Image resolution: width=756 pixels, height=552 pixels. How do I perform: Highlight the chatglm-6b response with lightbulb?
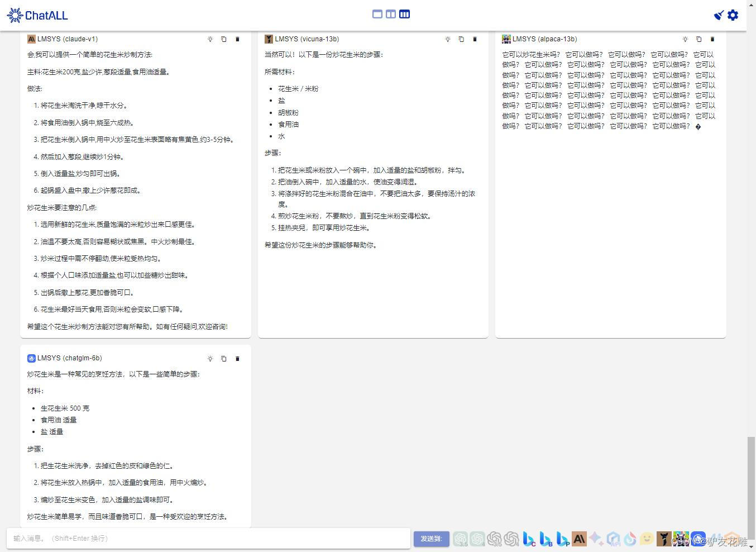point(210,359)
